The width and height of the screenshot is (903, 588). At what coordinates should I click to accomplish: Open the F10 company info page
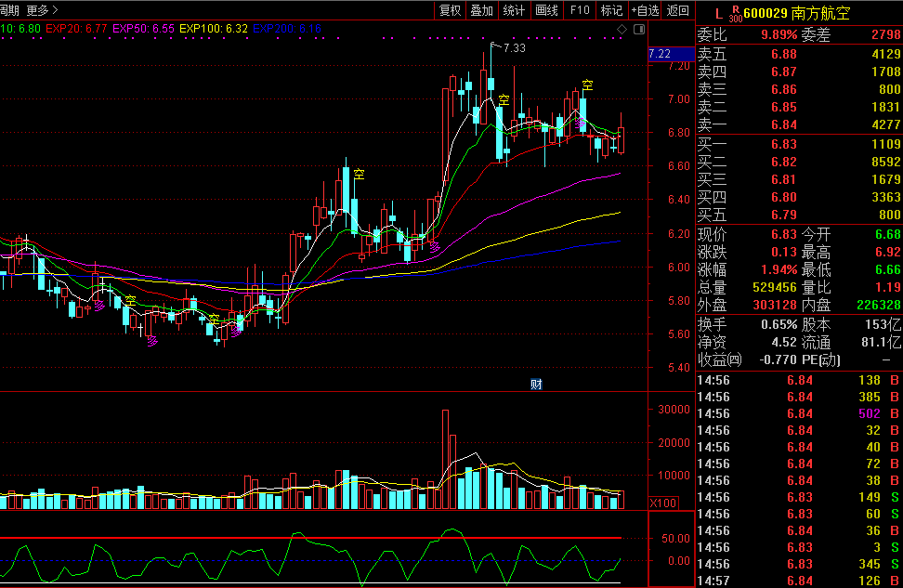[x=580, y=10]
